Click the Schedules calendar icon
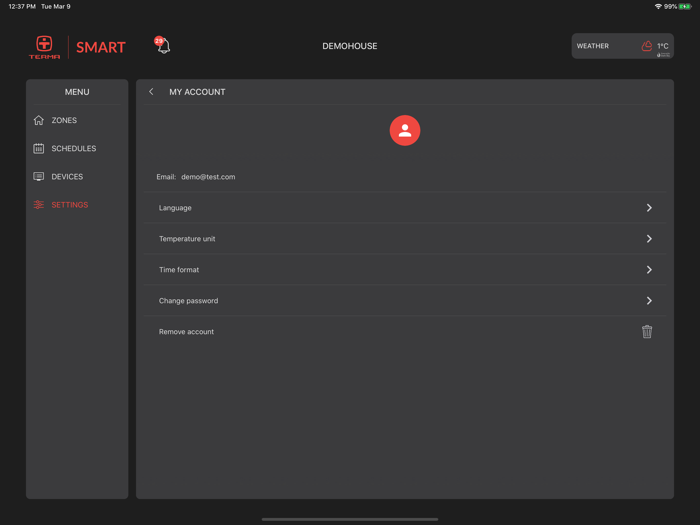This screenshot has height=525, width=700. tap(39, 148)
